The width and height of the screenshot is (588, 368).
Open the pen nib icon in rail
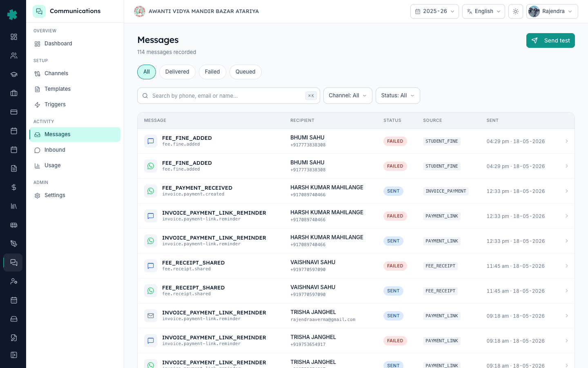coord(14,244)
